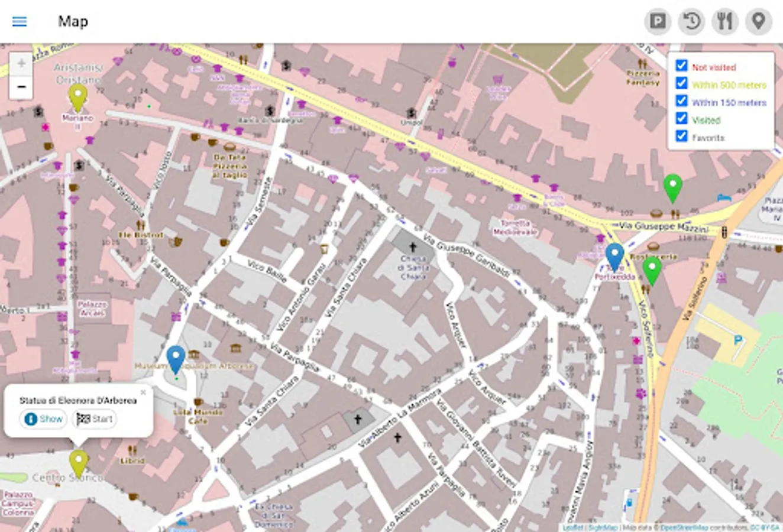Open the history clock icon

(x=691, y=22)
